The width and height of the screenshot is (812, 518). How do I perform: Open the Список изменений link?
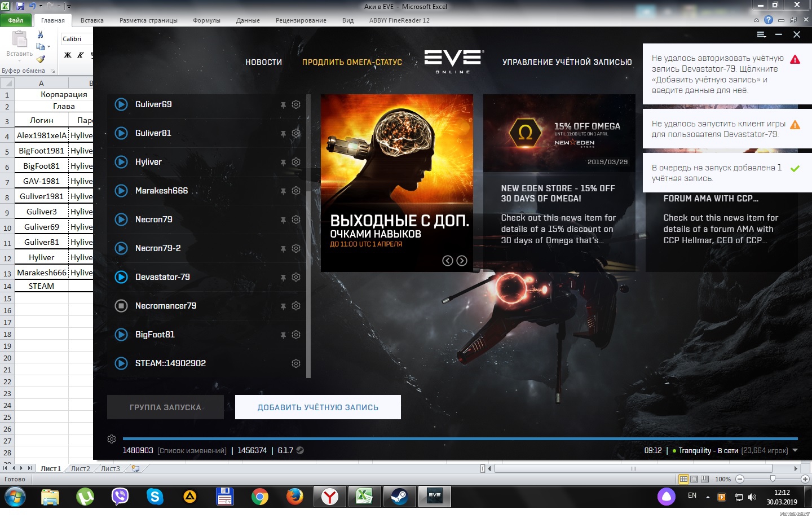192,450
